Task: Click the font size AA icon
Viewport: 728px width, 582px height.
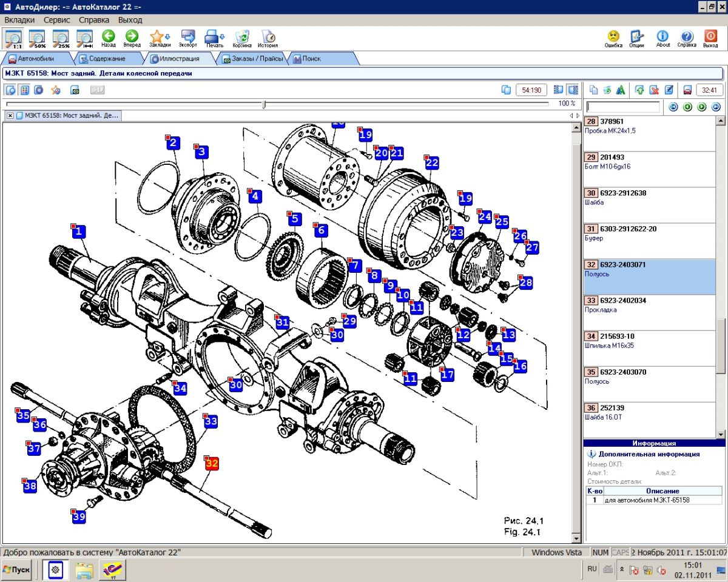Action: 621,90
